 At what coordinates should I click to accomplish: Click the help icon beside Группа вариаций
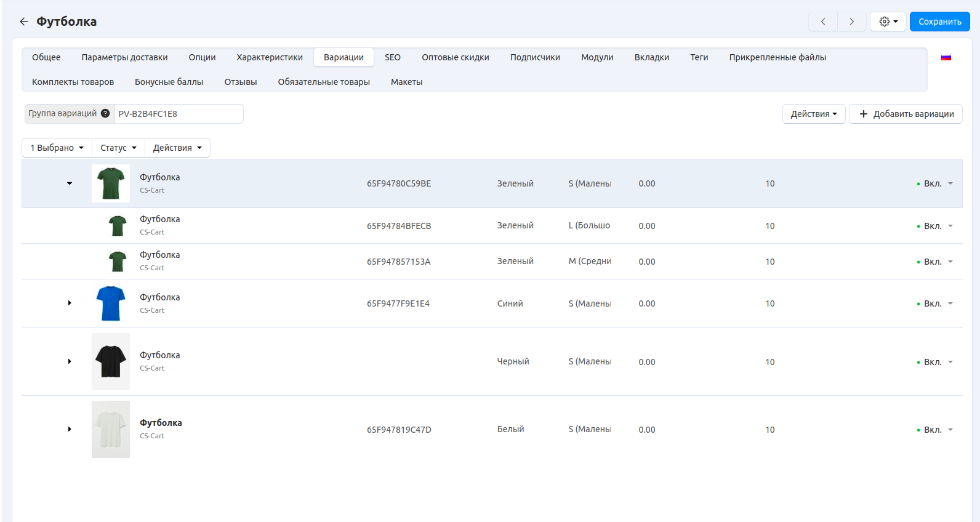[x=105, y=113]
